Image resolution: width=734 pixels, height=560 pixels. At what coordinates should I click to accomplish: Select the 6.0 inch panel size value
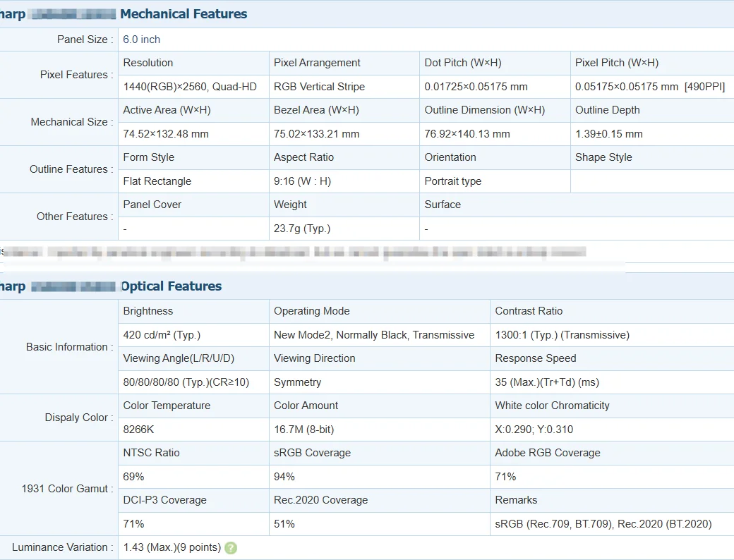(142, 39)
